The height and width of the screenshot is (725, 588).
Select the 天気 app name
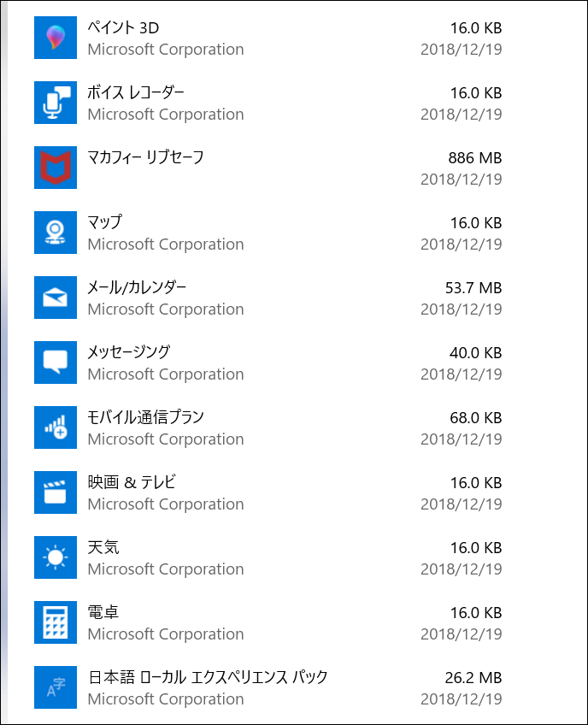tap(103, 547)
